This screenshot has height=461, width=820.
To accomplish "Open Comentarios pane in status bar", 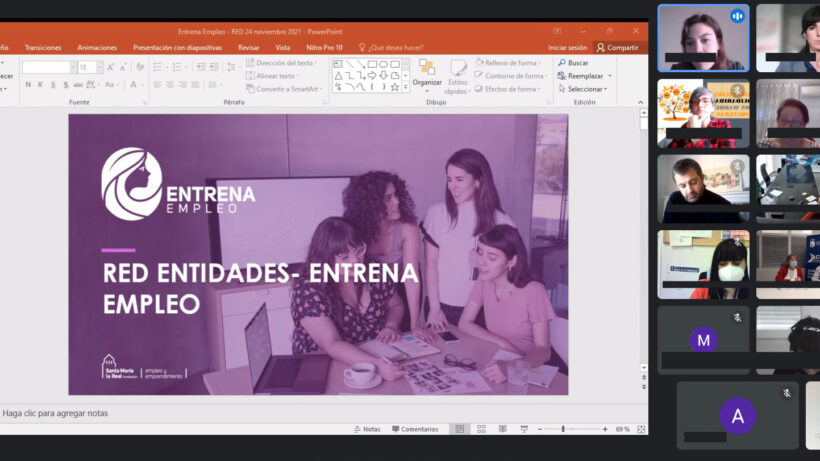I will [415, 429].
